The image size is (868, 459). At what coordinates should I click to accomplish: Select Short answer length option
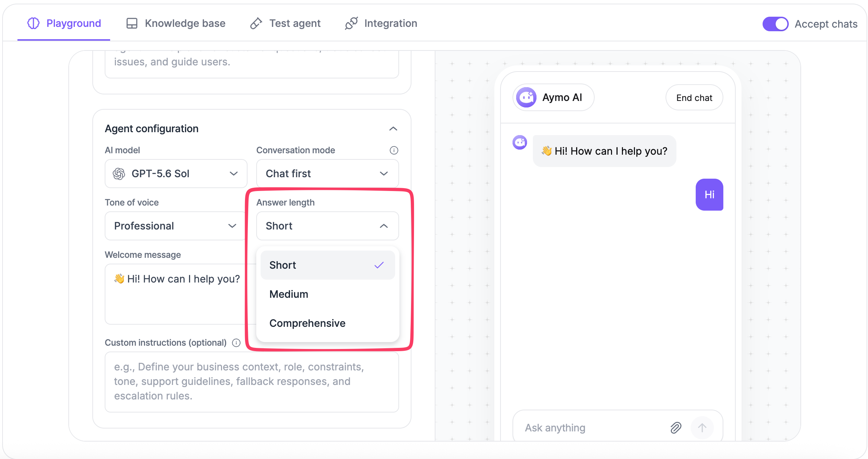(x=327, y=265)
